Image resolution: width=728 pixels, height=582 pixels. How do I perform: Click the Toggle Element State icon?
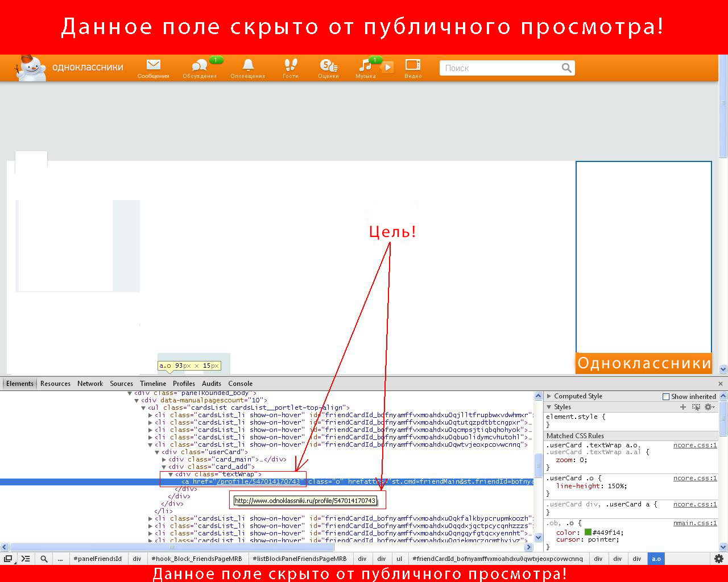point(696,407)
